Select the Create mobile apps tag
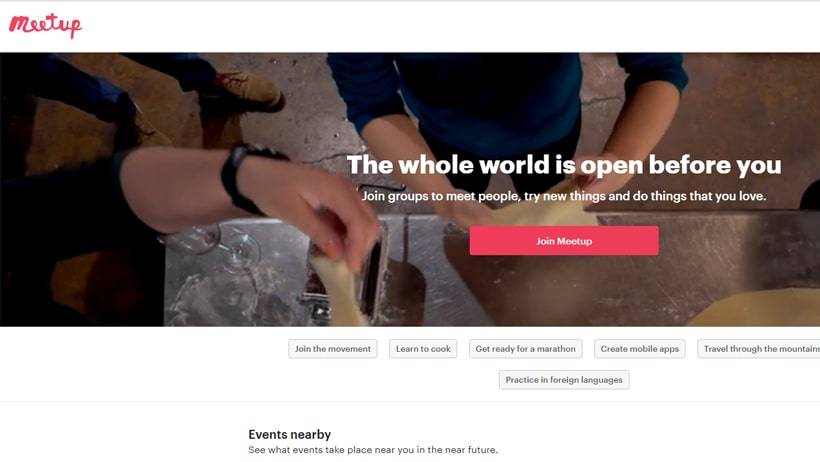 [640, 349]
